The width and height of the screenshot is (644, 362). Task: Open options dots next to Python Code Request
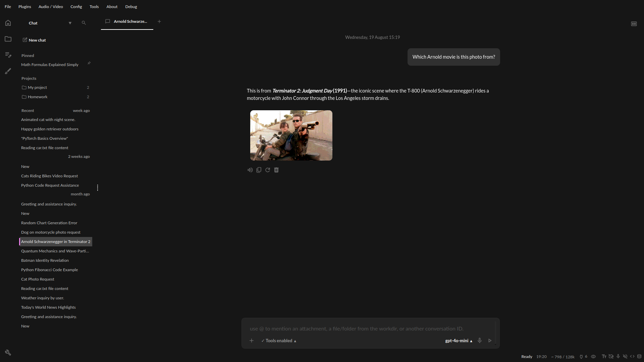(x=98, y=188)
